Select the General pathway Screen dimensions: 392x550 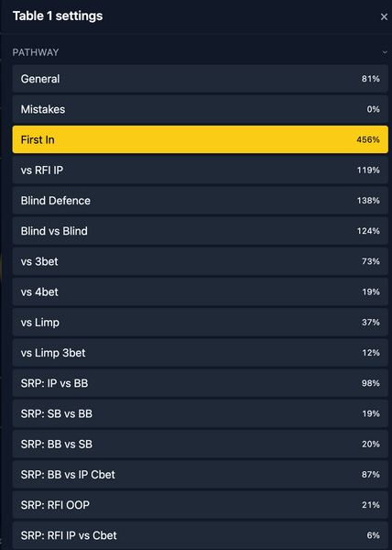click(200, 79)
